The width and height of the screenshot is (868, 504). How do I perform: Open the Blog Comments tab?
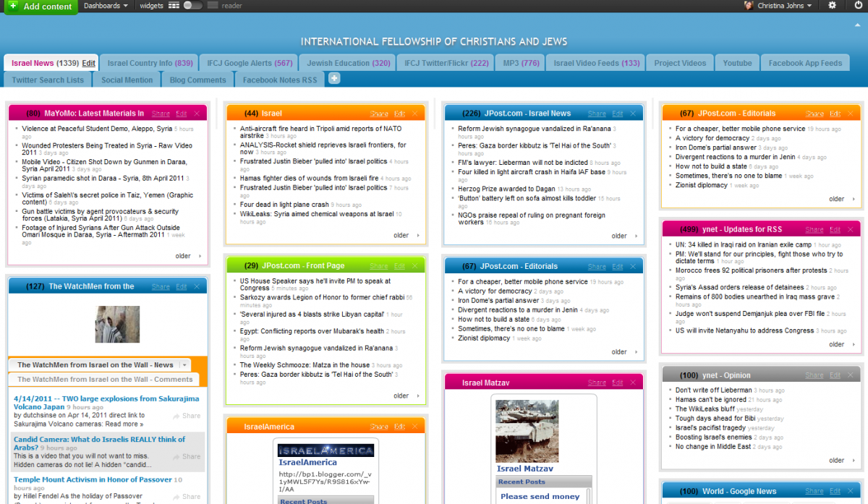[197, 80]
